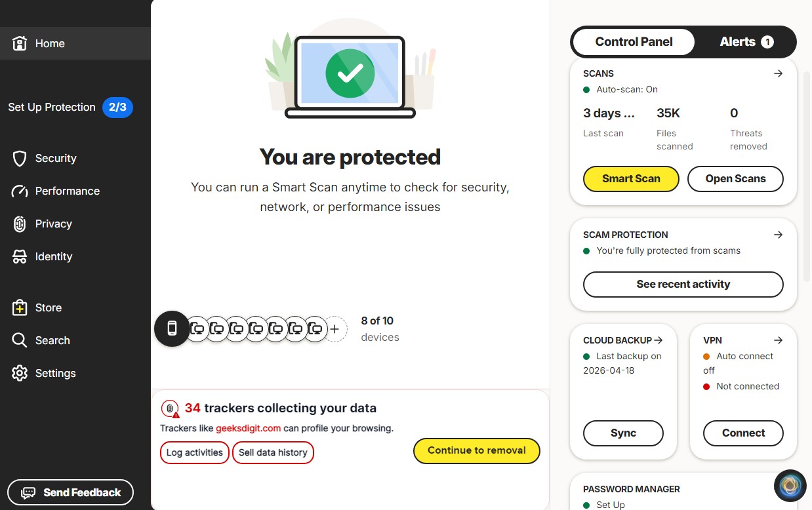The width and height of the screenshot is (812, 510).
Task: Open Search via the magnifier icon
Action: tap(20, 341)
